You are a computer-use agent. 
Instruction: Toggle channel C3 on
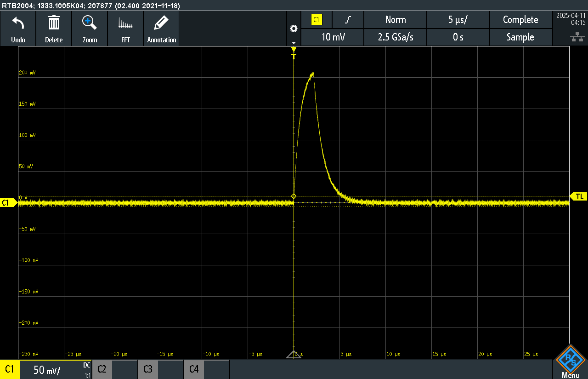click(x=148, y=369)
